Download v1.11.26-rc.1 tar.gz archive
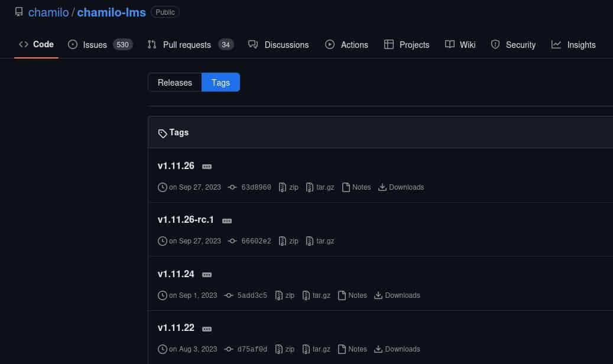The width and height of the screenshot is (613, 364). [x=320, y=241]
